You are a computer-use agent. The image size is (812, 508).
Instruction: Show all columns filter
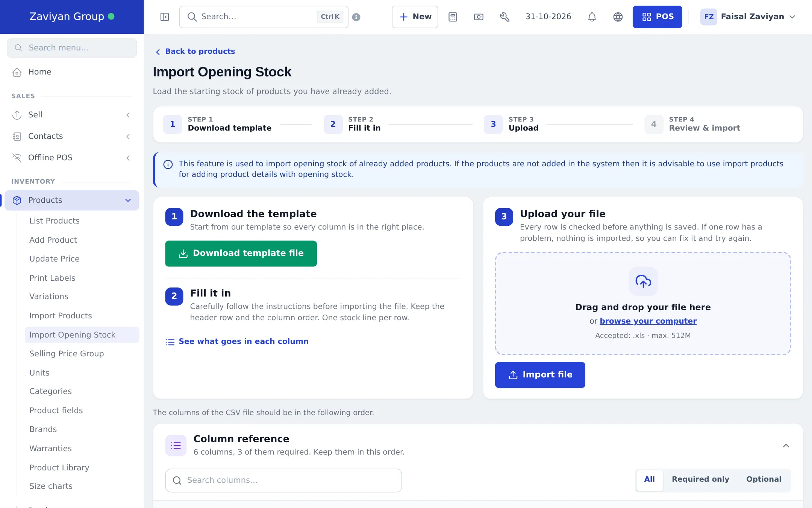[x=649, y=479]
